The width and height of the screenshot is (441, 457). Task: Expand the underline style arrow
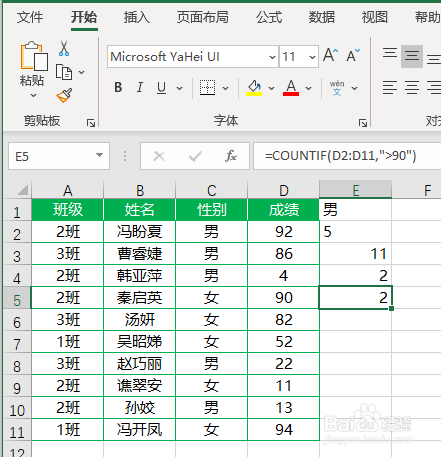pos(180,88)
